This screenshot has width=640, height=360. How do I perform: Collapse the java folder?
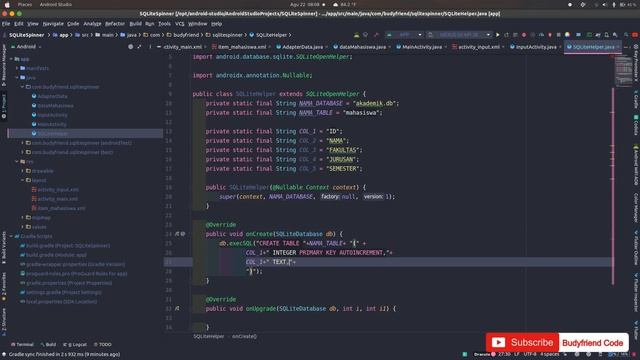(x=17, y=78)
